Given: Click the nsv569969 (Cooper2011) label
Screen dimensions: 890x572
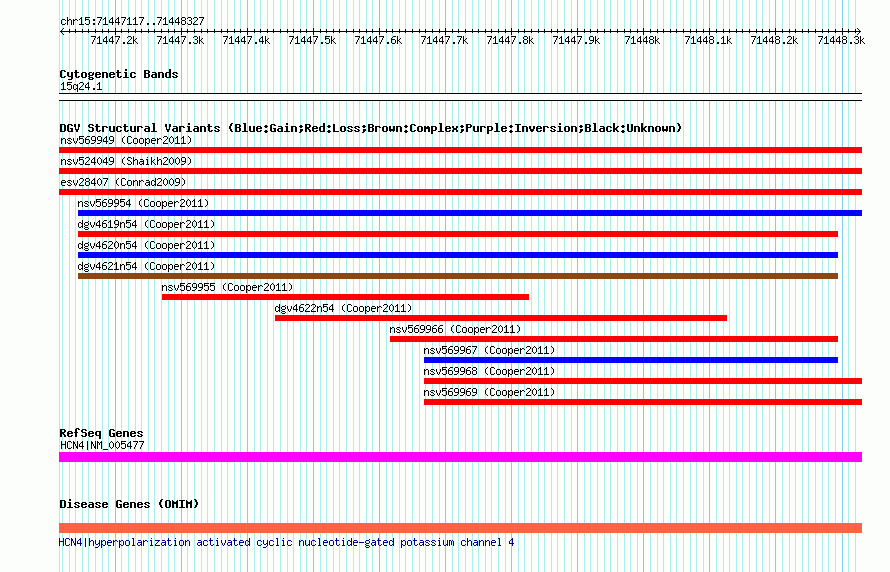Looking at the screenshot, I should tap(489, 392).
